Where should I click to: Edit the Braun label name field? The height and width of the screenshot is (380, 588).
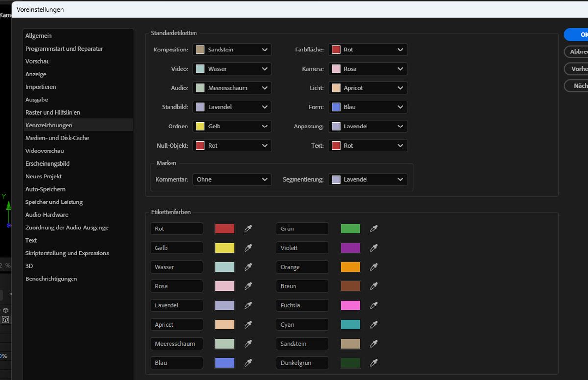(302, 286)
